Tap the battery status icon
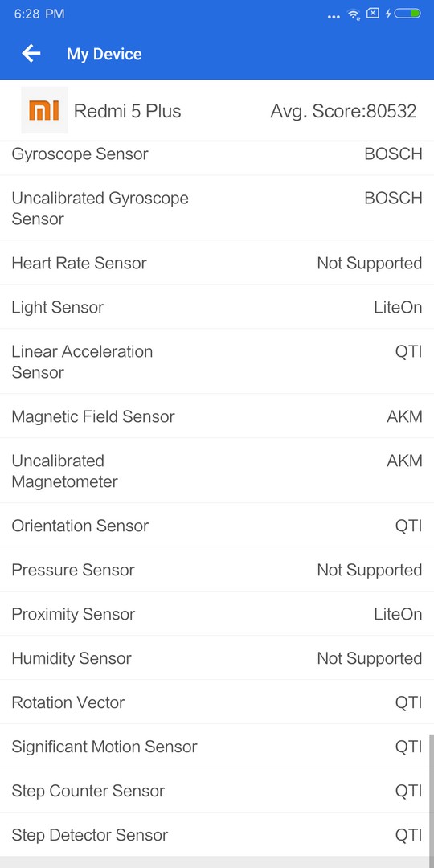 tap(408, 14)
